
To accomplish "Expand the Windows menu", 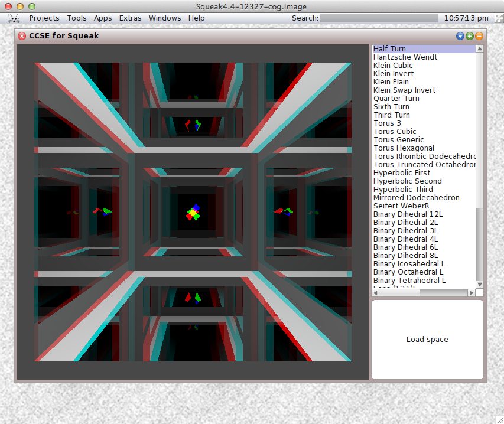I will pos(165,18).
